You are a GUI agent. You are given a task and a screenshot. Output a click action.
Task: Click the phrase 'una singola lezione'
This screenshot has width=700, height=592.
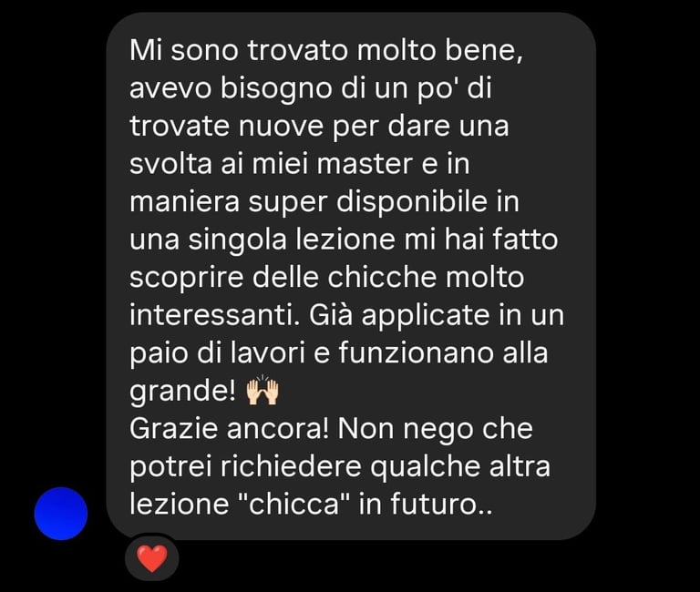[262, 240]
